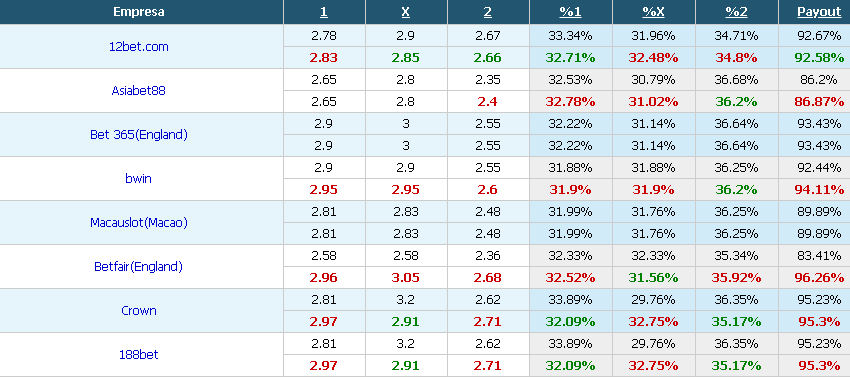This screenshot has width=850, height=377.
Task: Open the bwin bookmaker link
Action: [x=139, y=178]
